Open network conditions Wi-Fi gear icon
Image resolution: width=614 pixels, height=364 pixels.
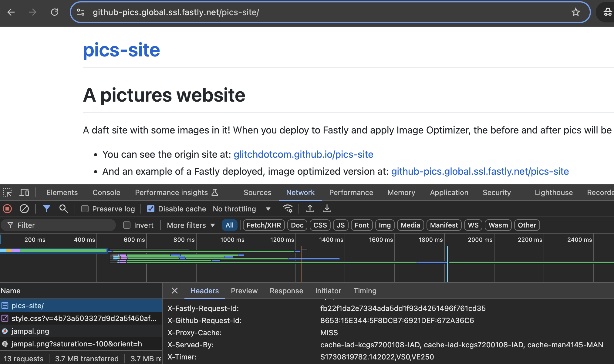[288, 209]
